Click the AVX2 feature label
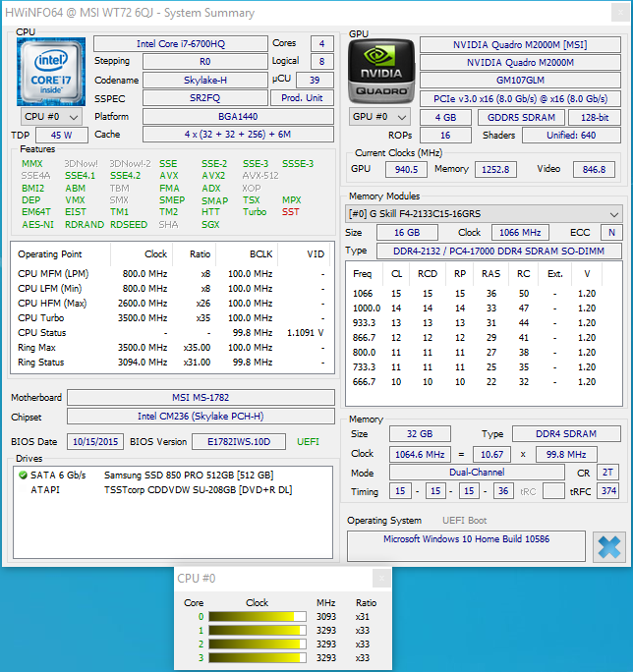This screenshot has width=633, height=672. click(x=213, y=176)
